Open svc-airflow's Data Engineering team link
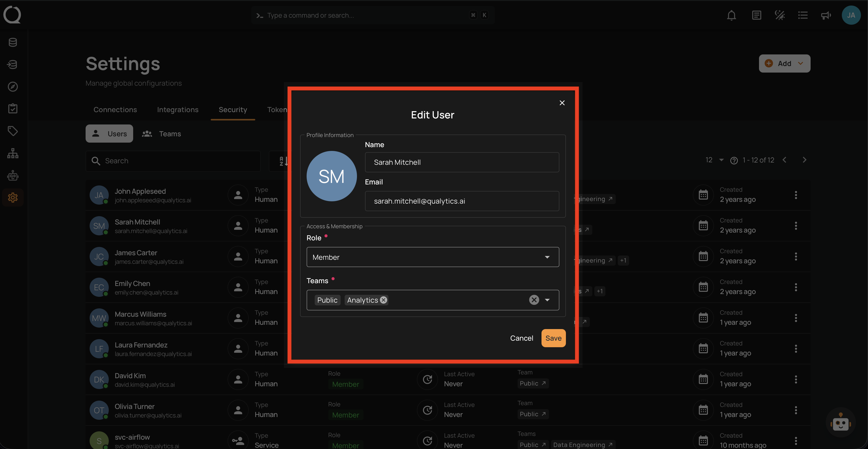The height and width of the screenshot is (449, 868). coord(583,445)
